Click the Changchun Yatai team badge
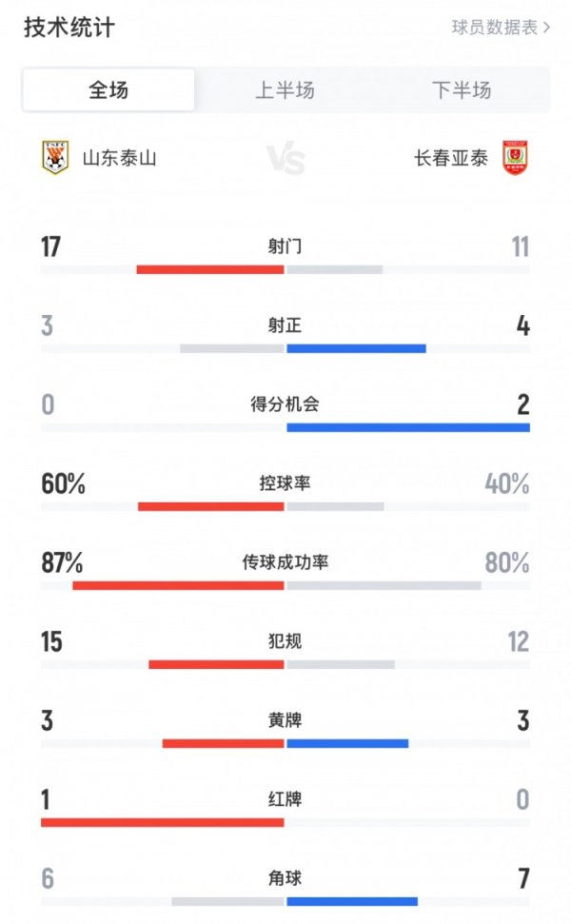Image resolution: width=571 pixels, height=924 pixels. tap(515, 154)
